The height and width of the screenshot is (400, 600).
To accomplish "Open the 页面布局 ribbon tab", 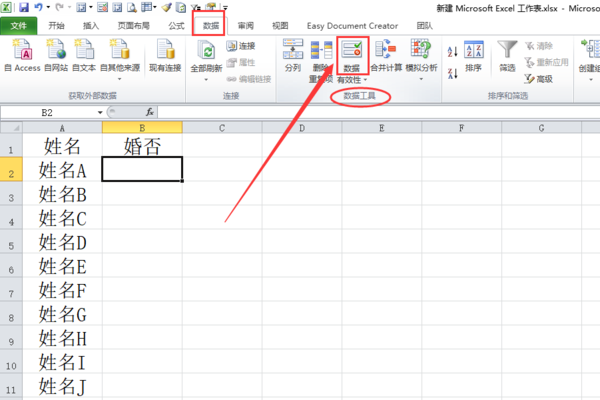I will (x=134, y=26).
